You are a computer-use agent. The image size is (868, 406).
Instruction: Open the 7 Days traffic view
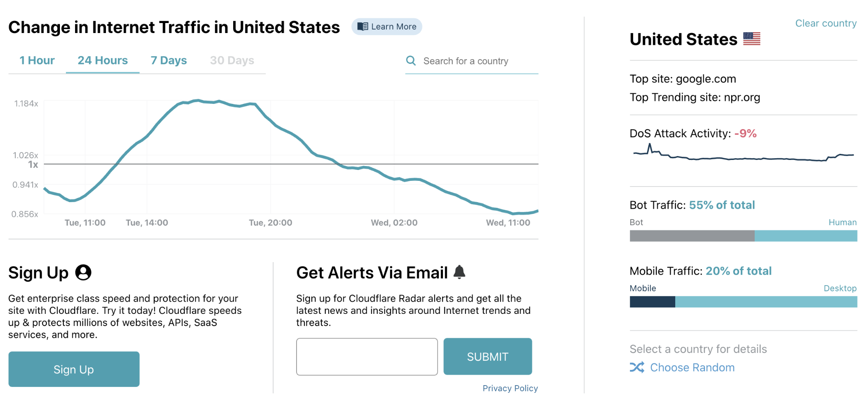click(x=168, y=60)
